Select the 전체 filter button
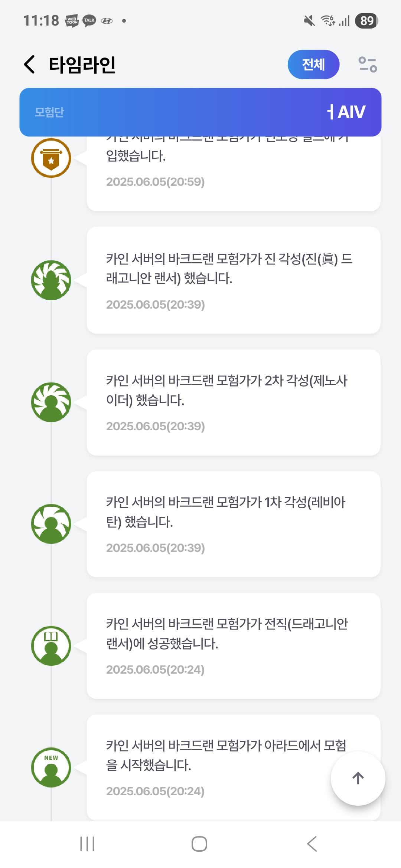 tap(313, 65)
